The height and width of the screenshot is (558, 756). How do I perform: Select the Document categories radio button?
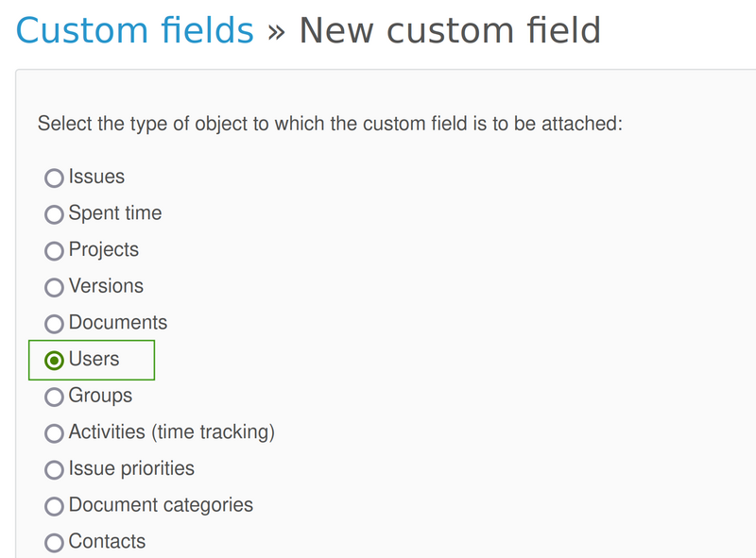[55, 506]
